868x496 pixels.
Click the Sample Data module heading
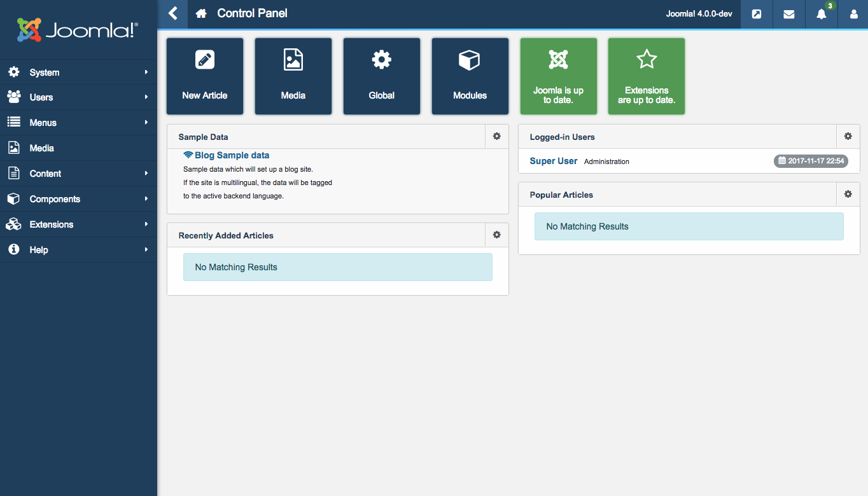coord(203,137)
